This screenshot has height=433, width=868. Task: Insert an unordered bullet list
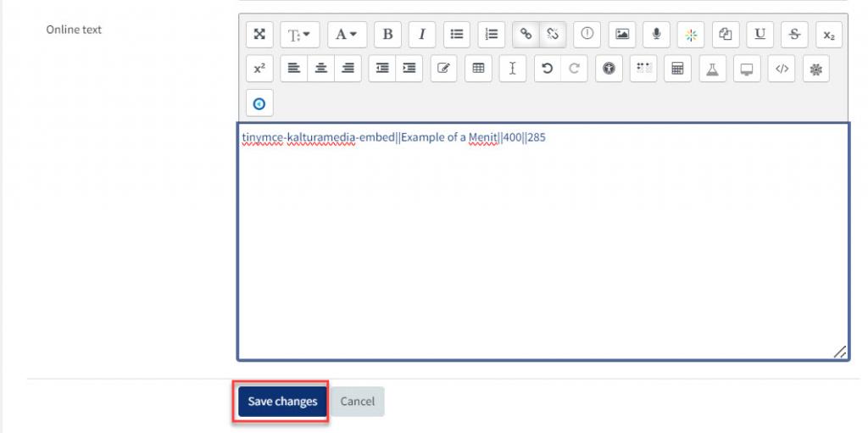457,34
